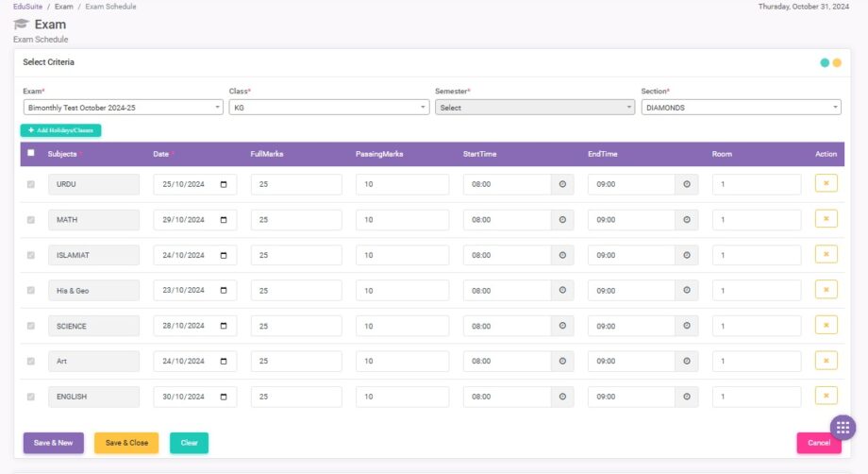Toggle the checkbox for the URDU subject
The width and height of the screenshot is (868, 474).
click(x=31, y=184)
